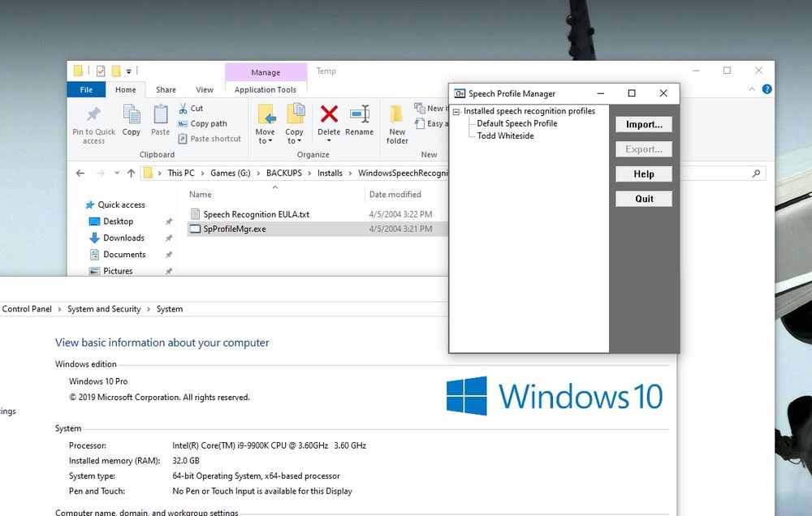Click the New folder icon
Viewport: 812px width, 516px height.
(x=397, y=114)
